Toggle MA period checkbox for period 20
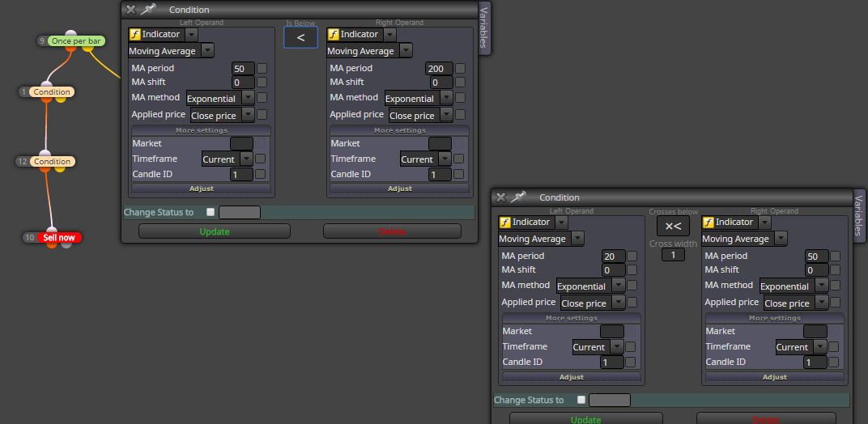Viewport: 868px width, 424px height. [632, 257]
